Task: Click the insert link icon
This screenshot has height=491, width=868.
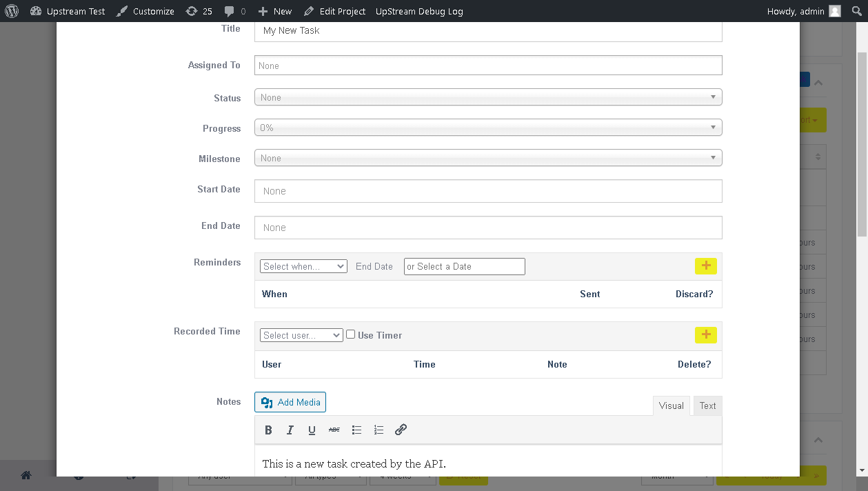Action: (401, 430)
